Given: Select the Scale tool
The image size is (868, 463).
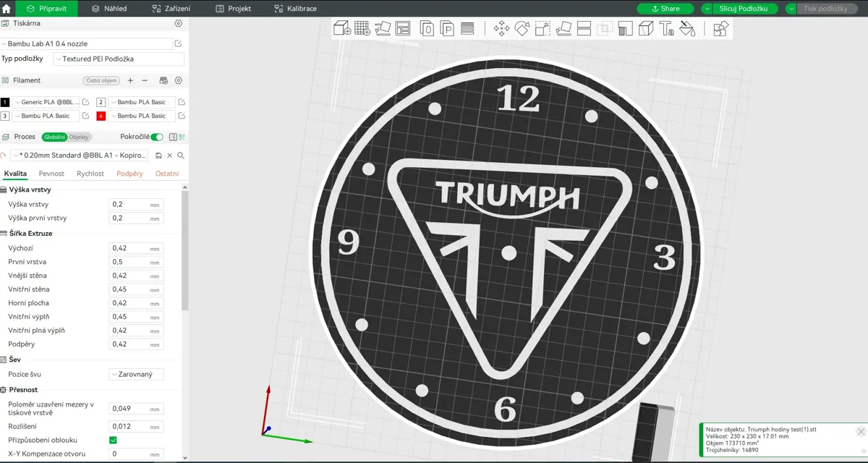Looking at the screenshot, I should [x=543, y=28].
